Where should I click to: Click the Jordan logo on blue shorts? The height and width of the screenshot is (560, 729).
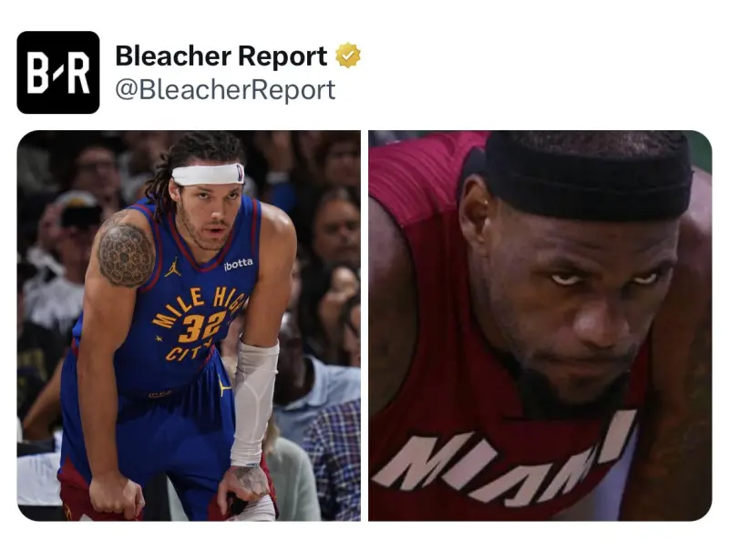tap(223, 385)
